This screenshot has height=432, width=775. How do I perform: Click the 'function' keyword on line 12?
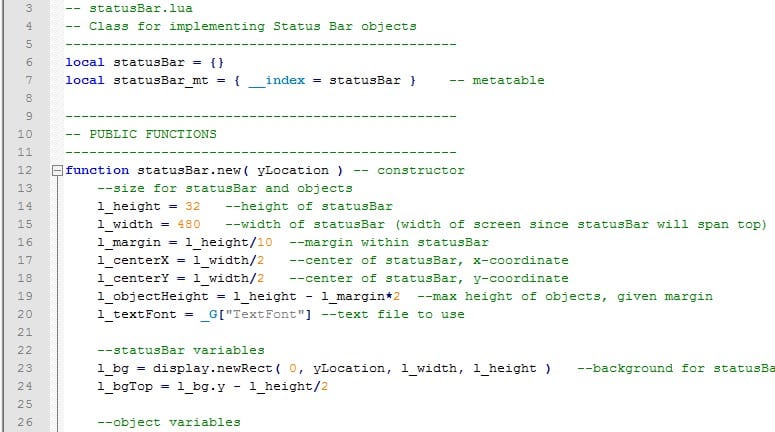tap(97, 170)
